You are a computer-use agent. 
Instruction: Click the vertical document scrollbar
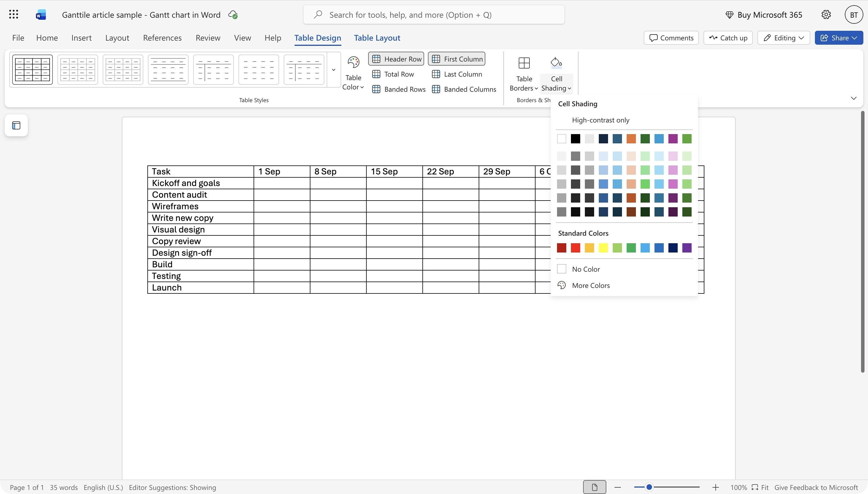(x=862, y=241)
